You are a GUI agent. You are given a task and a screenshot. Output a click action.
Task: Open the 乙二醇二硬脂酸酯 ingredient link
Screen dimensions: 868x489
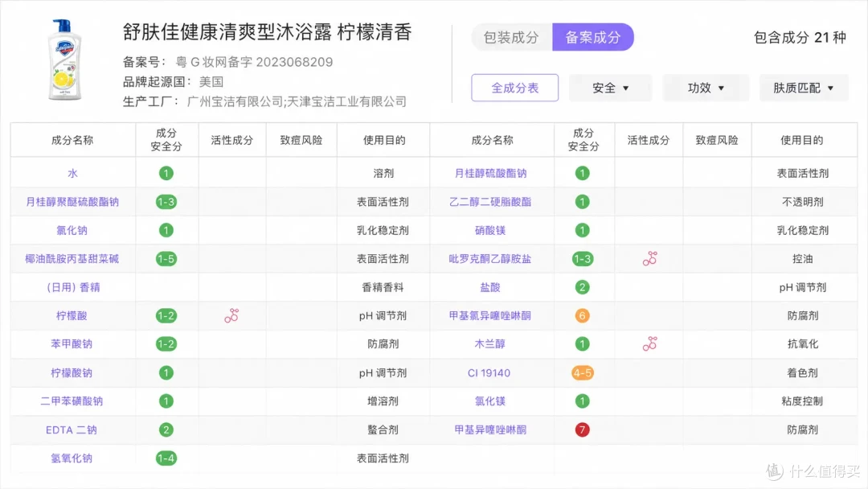coord(490,202)
